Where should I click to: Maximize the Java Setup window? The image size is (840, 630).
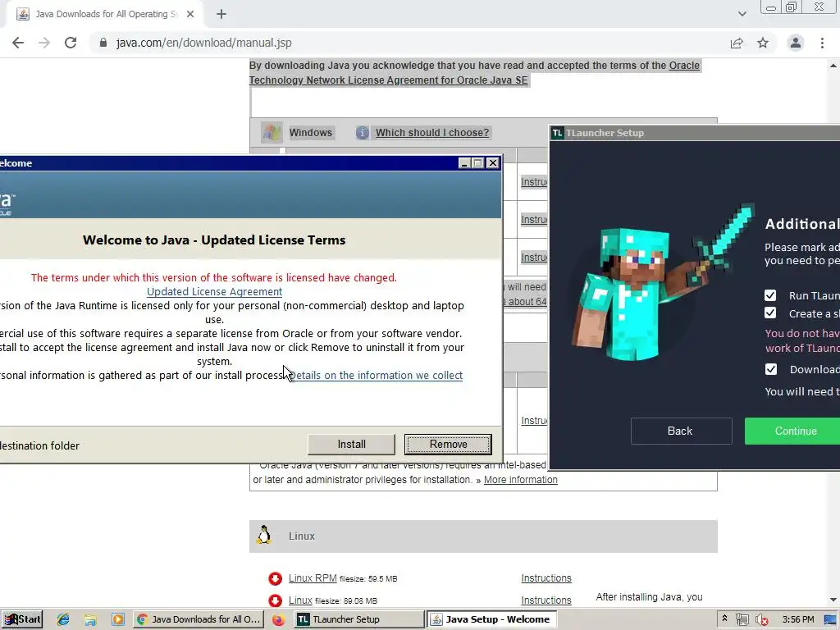[478, 163]
